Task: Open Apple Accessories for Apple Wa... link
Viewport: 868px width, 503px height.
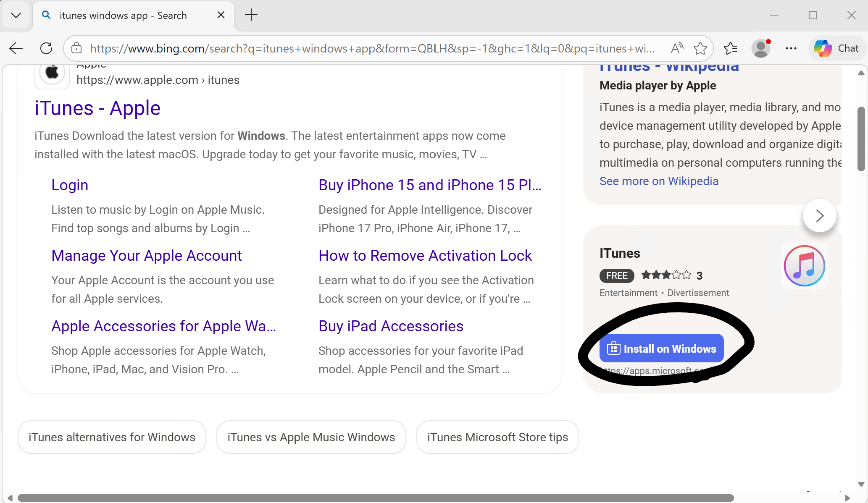Action: tap(164, 326)
